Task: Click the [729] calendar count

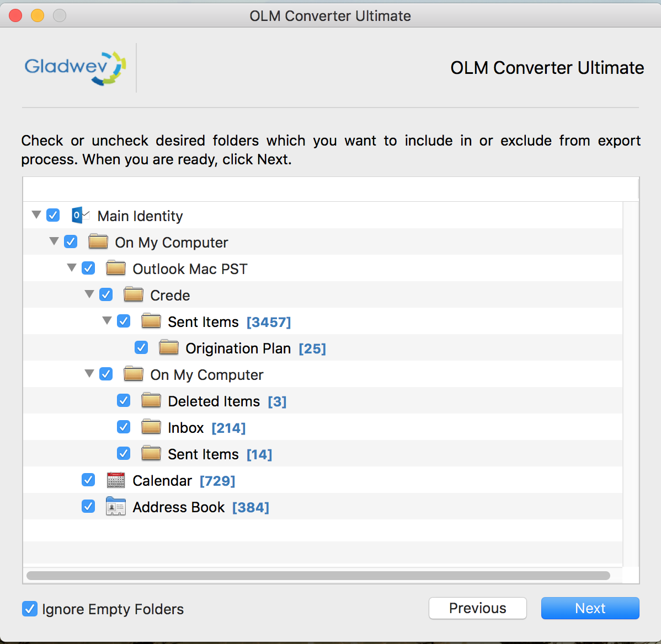Action: pyautogui.click(x=217, y=481)
